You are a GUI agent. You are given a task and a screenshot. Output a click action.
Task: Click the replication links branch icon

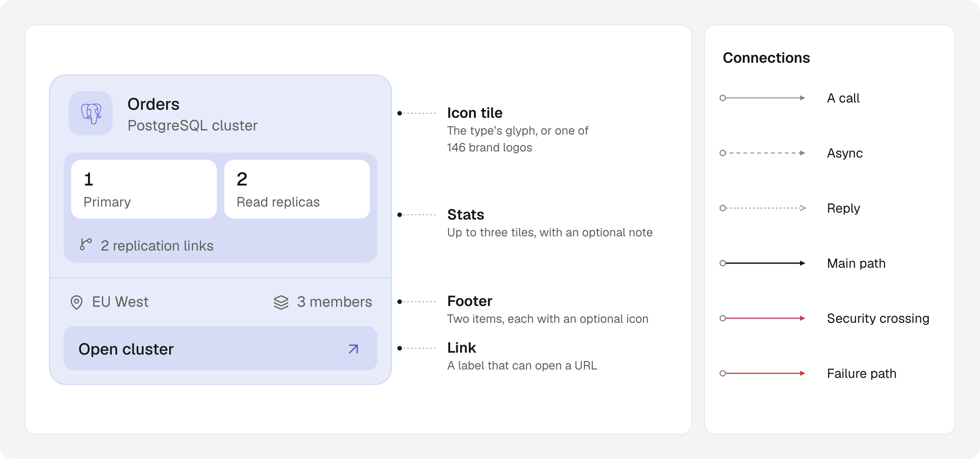(x=86, y=244)
